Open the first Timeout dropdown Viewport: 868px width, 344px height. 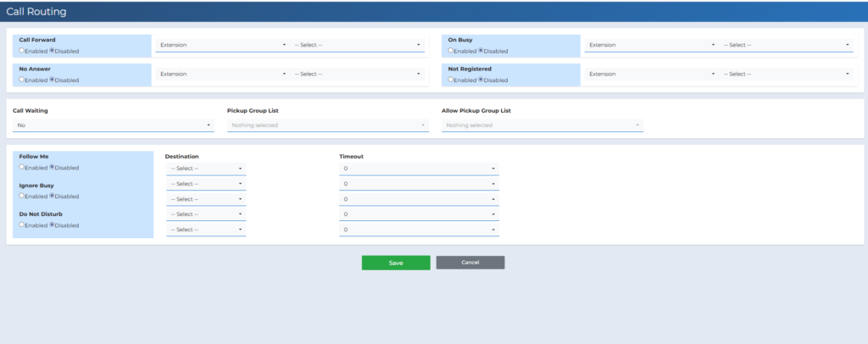(419, 169)
